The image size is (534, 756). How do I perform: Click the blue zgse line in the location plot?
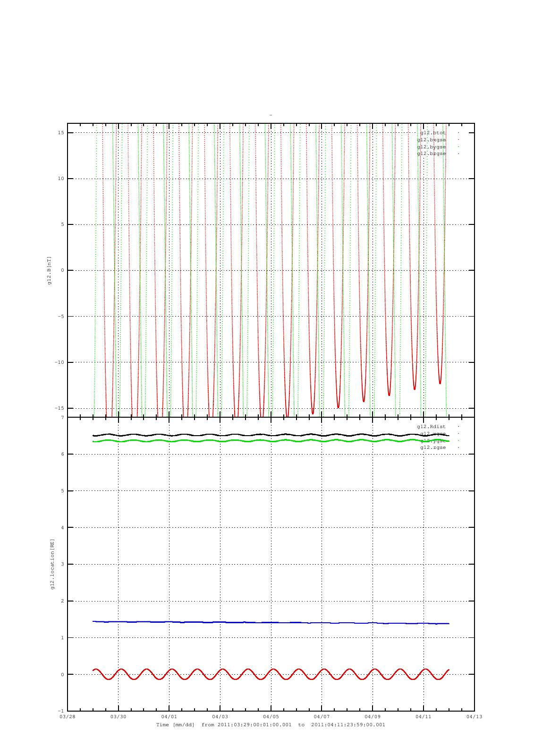click(271, 623)
